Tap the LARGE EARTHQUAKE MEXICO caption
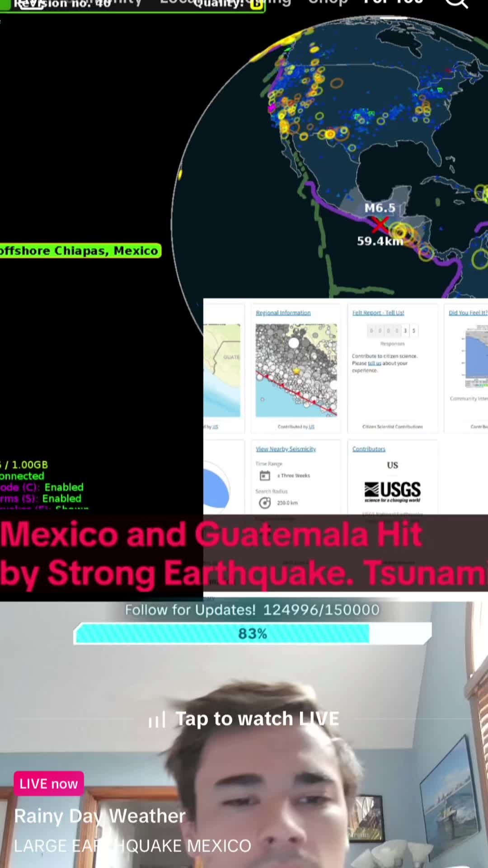The image size is (488, 868). point(132,845)
